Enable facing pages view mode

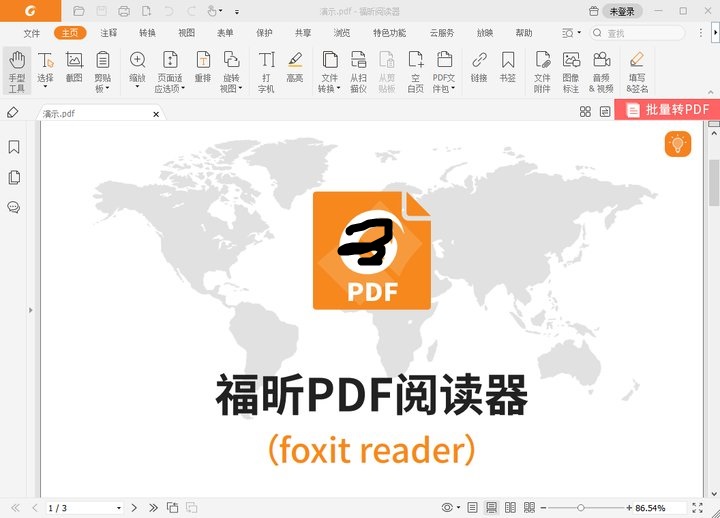point(510,507)
